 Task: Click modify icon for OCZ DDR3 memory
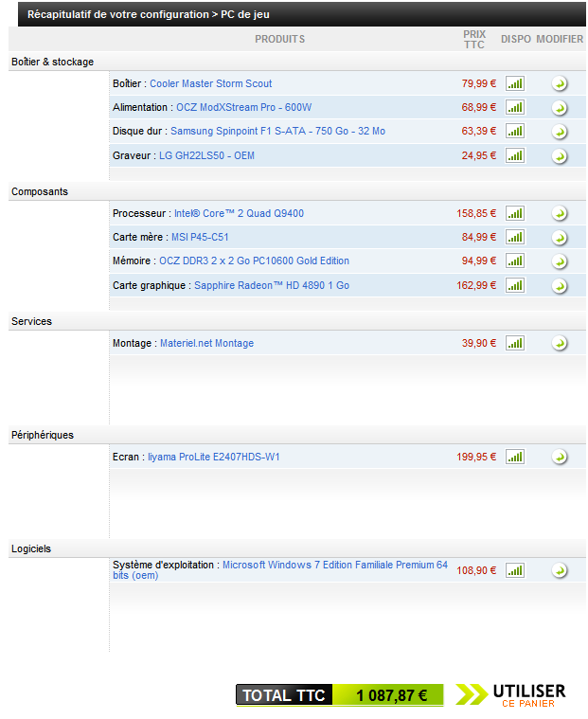coord(560,261)
